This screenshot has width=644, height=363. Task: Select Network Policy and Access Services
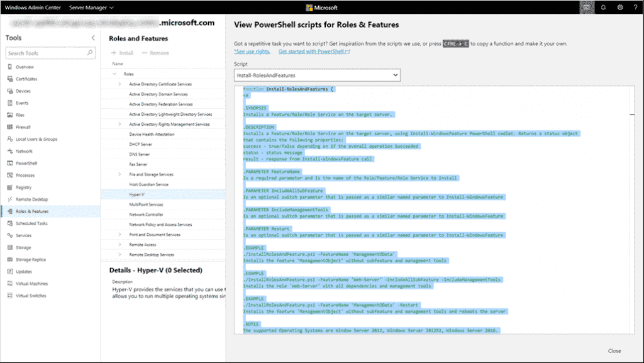coord(163,225)
